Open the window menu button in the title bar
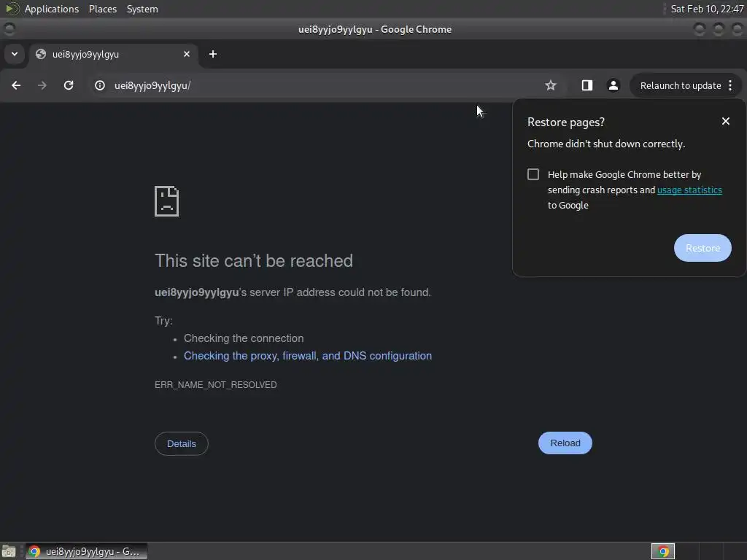Image resolution: width=747 pixels, height=560 pixels. (9, 29)
